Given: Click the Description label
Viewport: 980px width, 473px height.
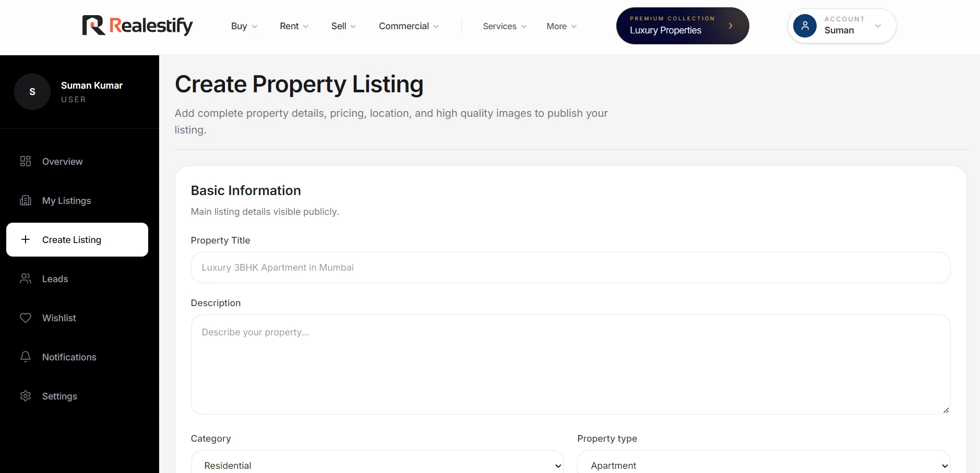Looking at the screenshot, I should [216, 303].
